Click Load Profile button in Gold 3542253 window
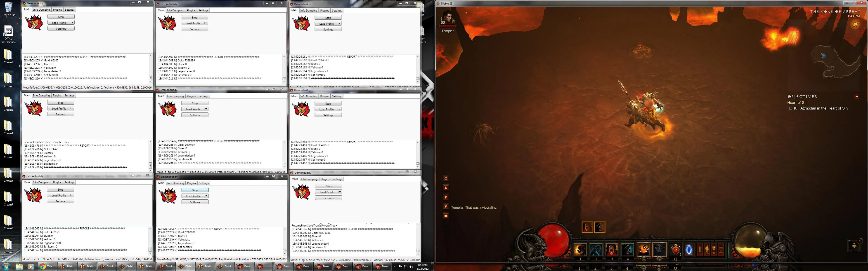The image size is (868, 271). click(x=326, y=109)
